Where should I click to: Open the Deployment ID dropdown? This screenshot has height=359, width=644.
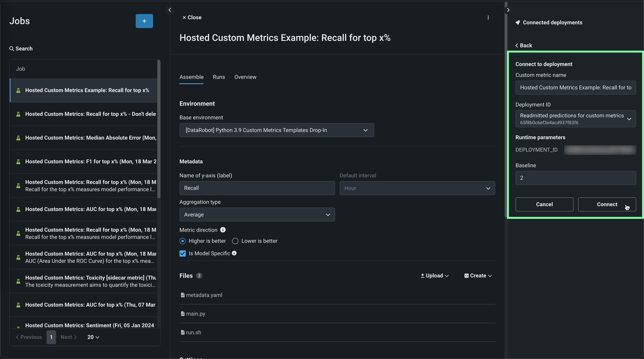(x=575, y=119)
